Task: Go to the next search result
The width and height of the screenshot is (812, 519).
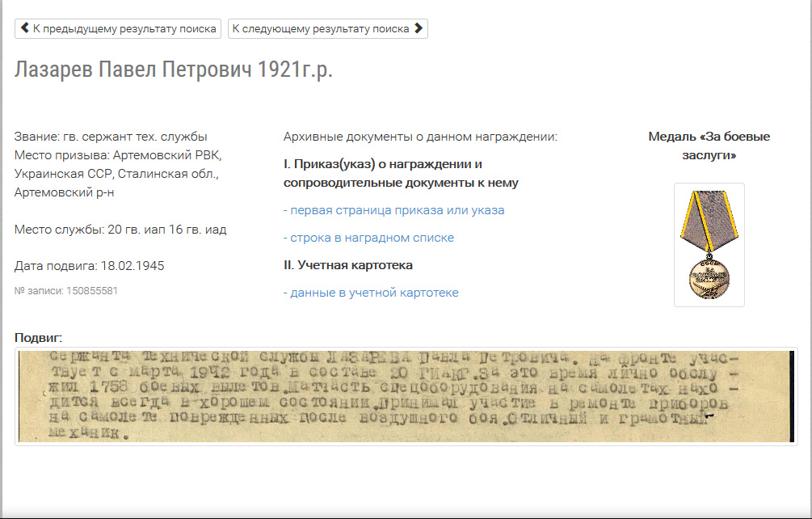Action: pos(327,28)
